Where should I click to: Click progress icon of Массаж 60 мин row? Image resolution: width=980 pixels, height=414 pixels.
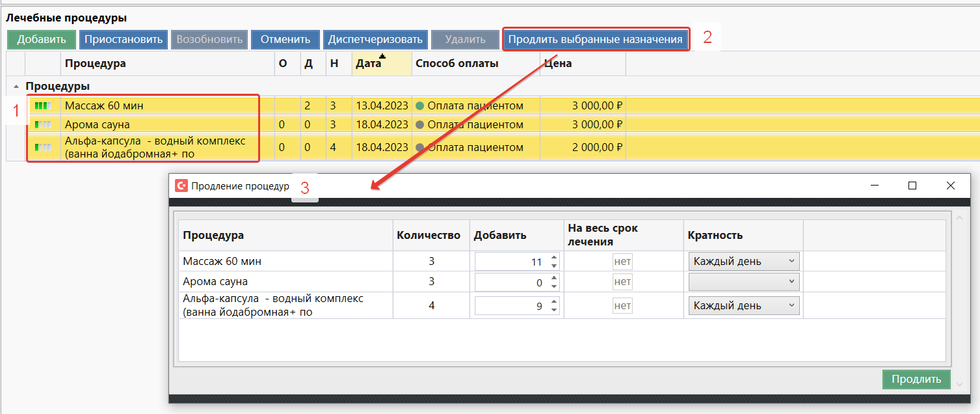coord(42,105)
